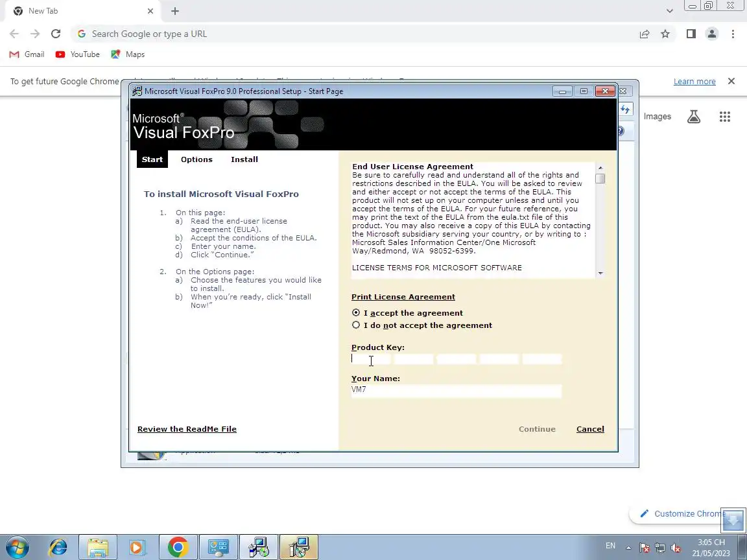Screen dimensions: 747x560
Task: Click EULA scrollbar down arrow
Action: click(x=600, y=274)
